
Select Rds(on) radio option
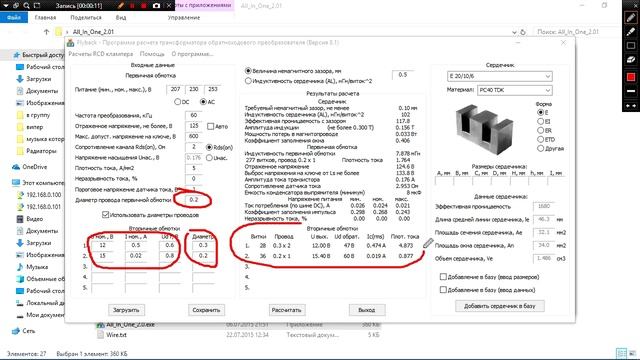209,147
